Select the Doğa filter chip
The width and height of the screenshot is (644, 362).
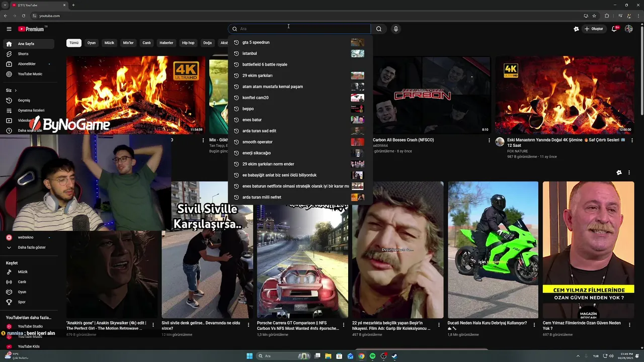coord(207,43)
